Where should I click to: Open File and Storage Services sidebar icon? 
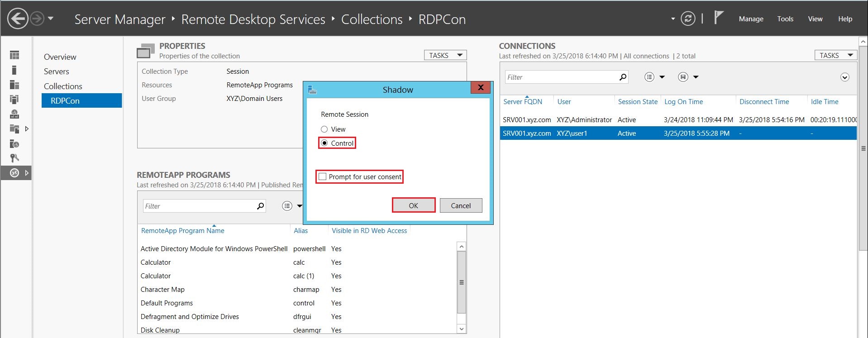[14, 129]
